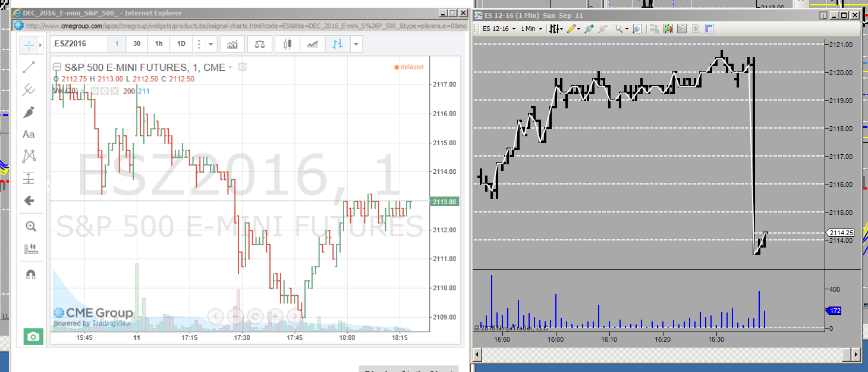The image size is (868, 372).
Task: Open NinjaTrader chart trader panel icon
Action: point(654,29)
